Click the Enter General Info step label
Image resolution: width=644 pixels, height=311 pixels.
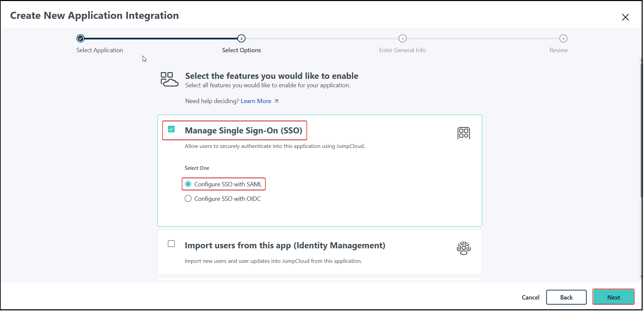[402, 50]
